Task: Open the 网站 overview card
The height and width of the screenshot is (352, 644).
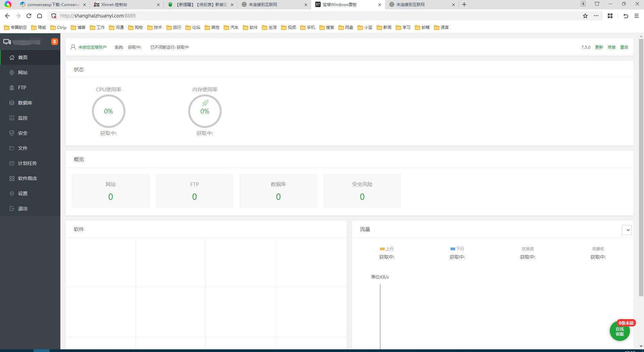Action: 111,191
